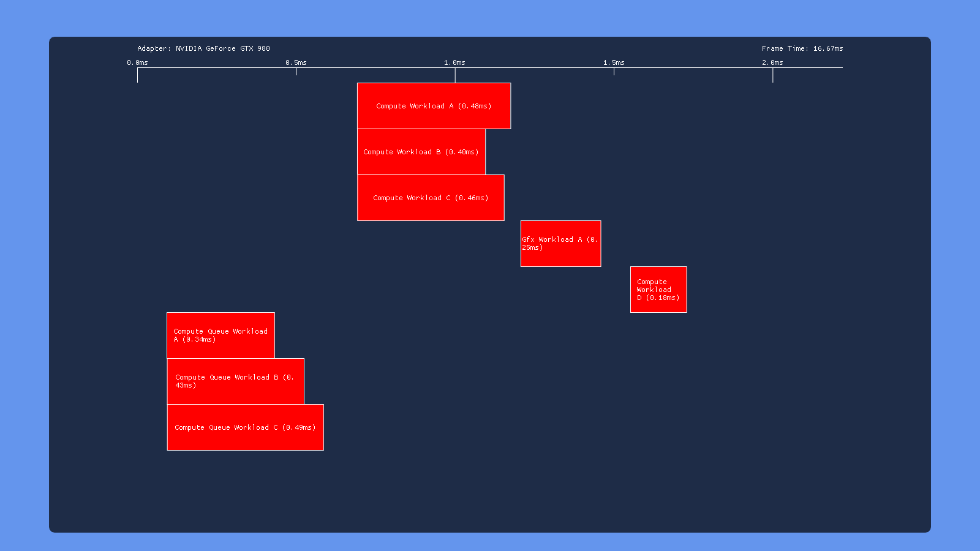Select the Compute Workload A (0.48ms) block
This screenshot has height=551, width=980.
click(434, 106)
